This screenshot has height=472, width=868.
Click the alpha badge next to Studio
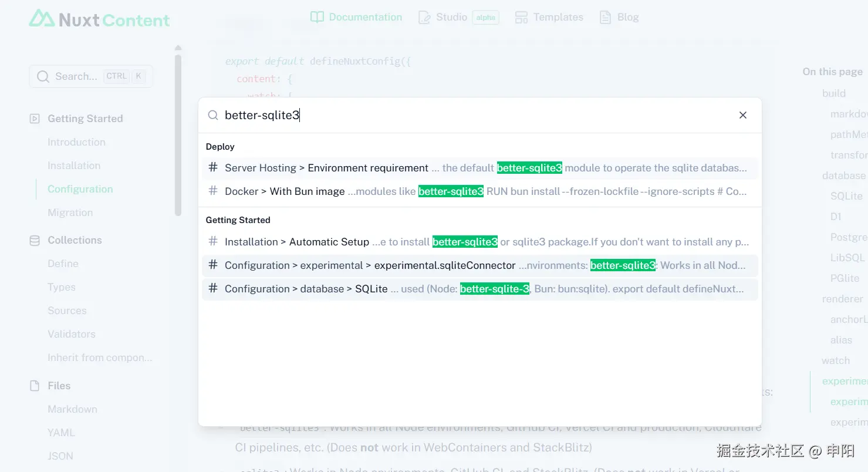point(486,18)
